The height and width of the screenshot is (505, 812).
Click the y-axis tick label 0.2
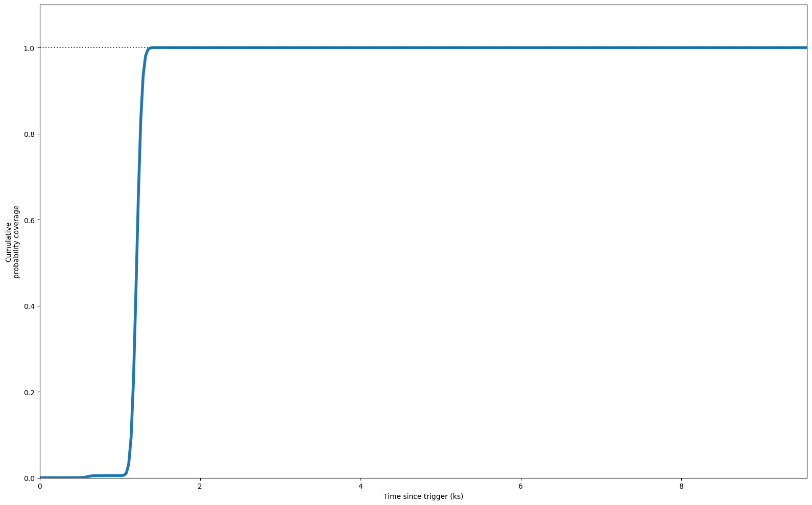point(29,392)
